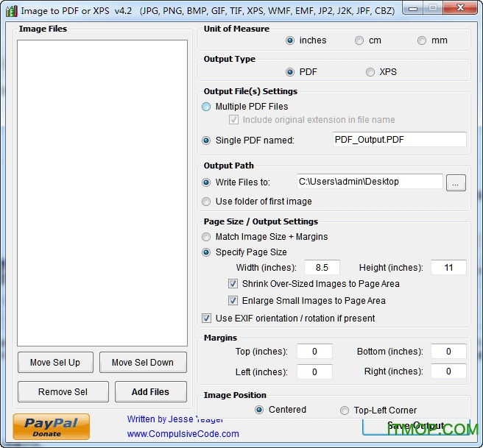Viewport: 483px width, 448px height.
Task: Click the output path text field
Action: [370, 182]
